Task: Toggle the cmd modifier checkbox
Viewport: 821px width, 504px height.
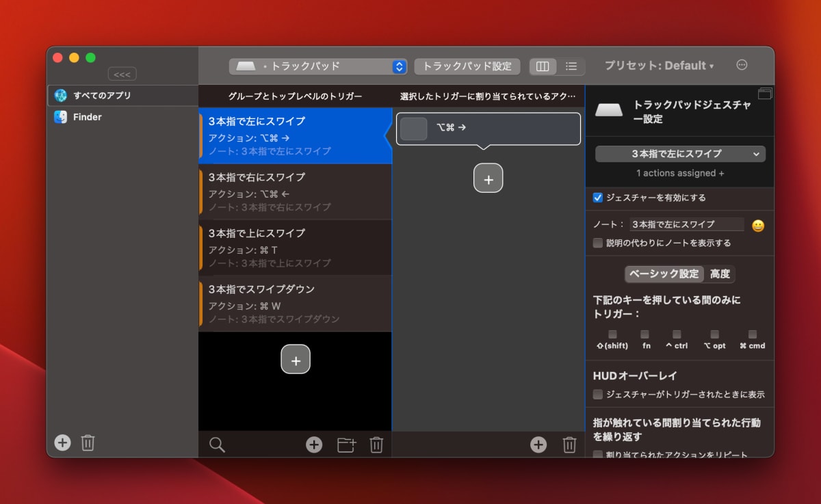Action: 753,334
